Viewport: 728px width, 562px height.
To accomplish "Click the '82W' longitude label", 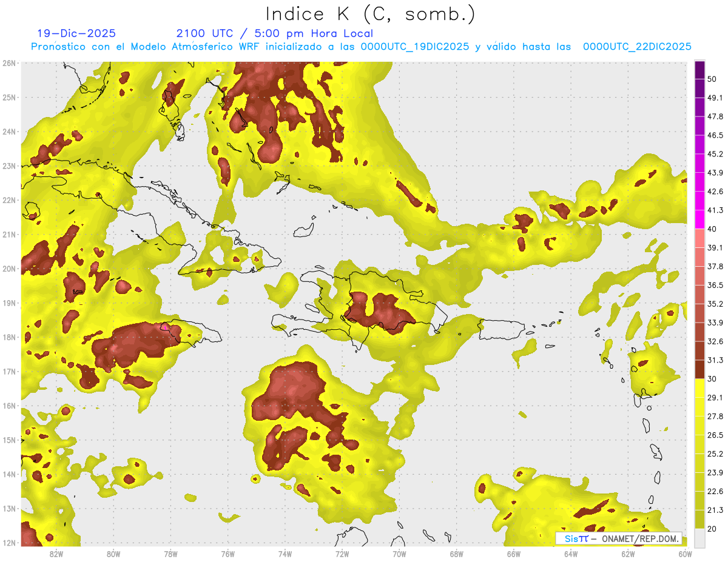I will coord(56,554).
